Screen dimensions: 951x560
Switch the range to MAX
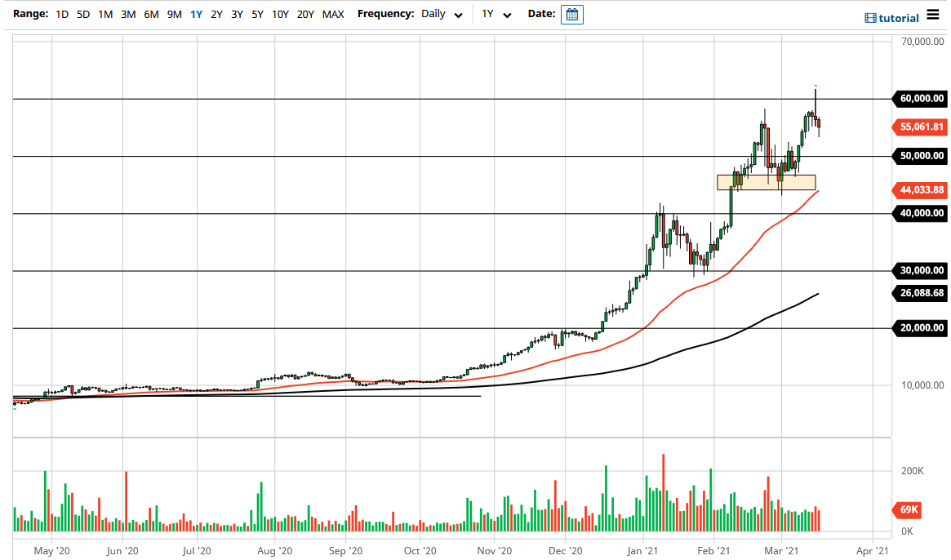tap(333, 14)
